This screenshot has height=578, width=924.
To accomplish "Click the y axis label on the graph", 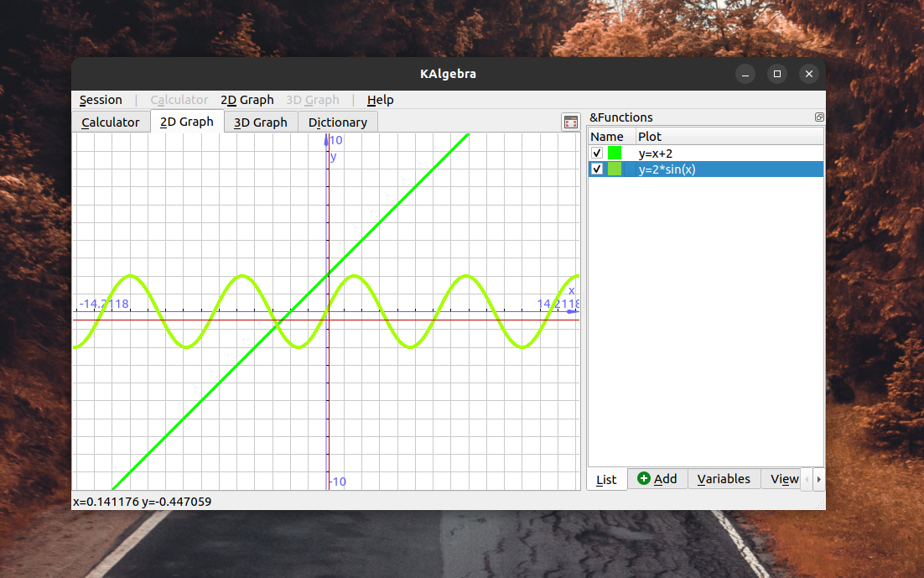I will tap(333, 156).
